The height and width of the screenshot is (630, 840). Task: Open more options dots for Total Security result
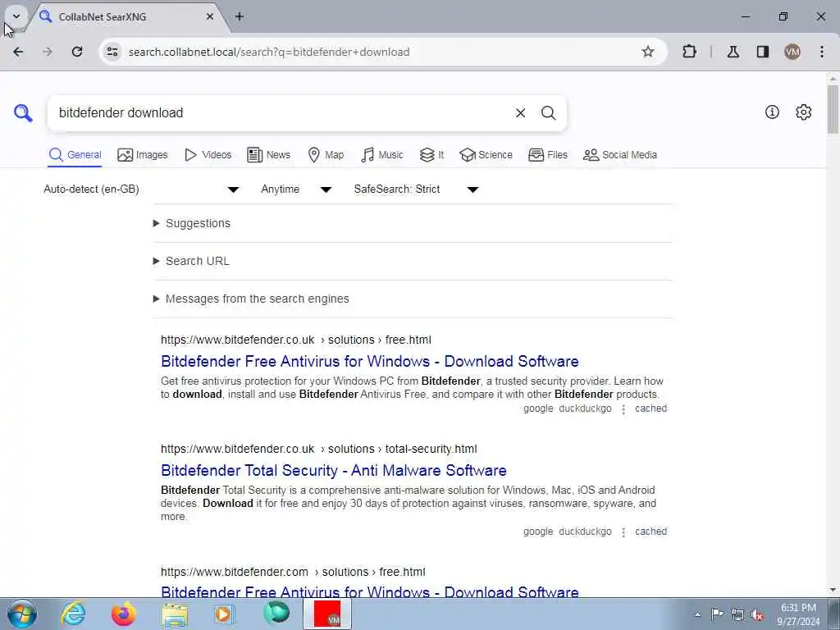pyautogui.click(x=623, y=532)
